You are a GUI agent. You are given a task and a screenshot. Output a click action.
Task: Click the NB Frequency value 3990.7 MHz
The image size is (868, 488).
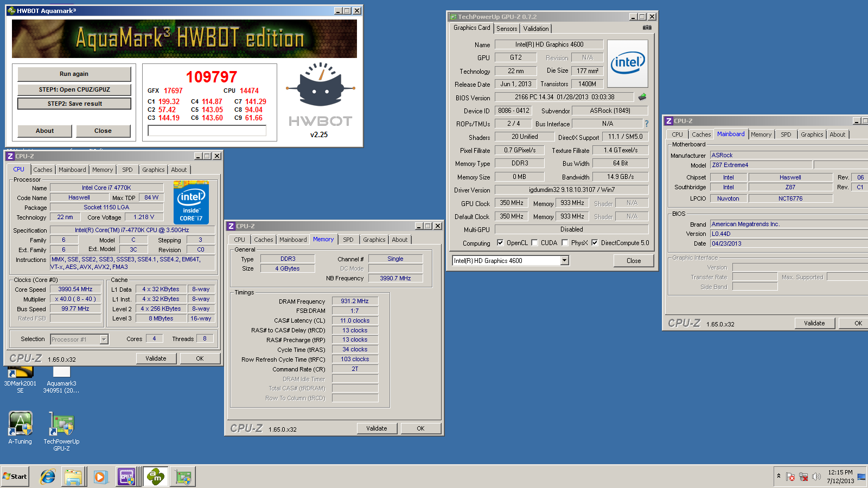[395, 278]
